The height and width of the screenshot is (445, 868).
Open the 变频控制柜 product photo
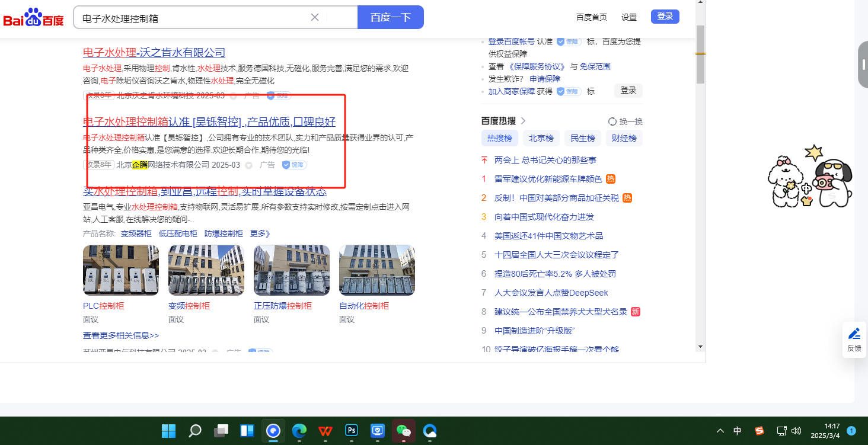(206, 270)
